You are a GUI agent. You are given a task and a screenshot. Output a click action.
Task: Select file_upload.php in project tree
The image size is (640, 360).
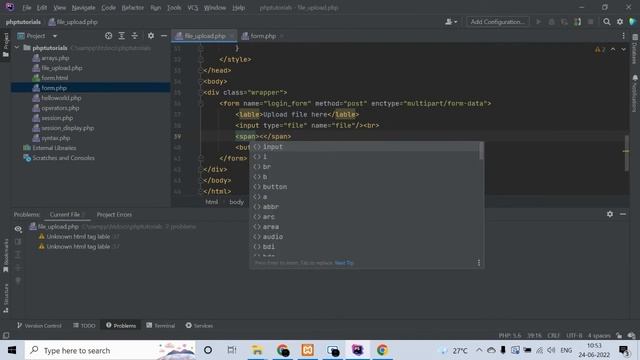[x=62, y=68]
